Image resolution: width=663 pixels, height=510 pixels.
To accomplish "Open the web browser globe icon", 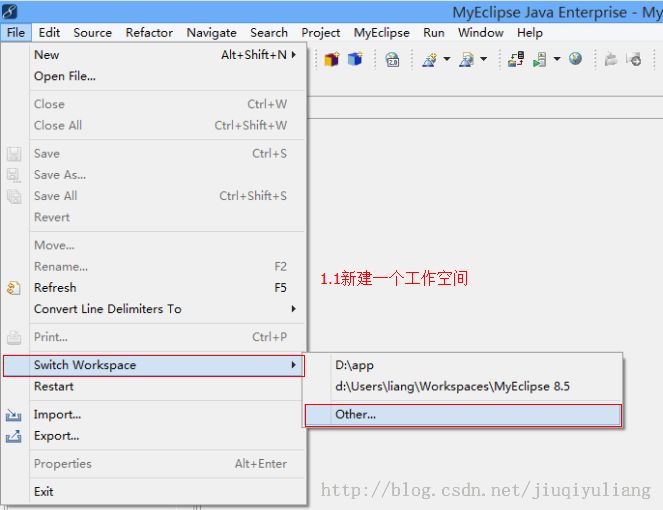I will coord(575,58).
